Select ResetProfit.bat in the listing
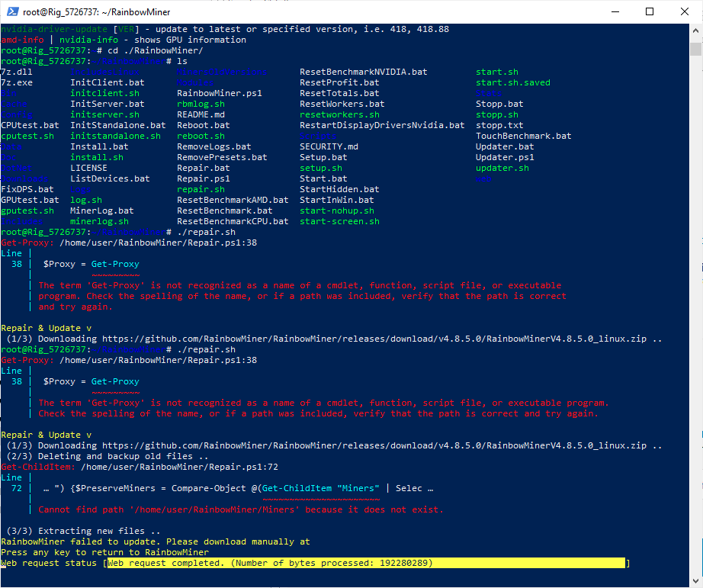The width and height of the screenshot is (703, 588). click(339, 82)
